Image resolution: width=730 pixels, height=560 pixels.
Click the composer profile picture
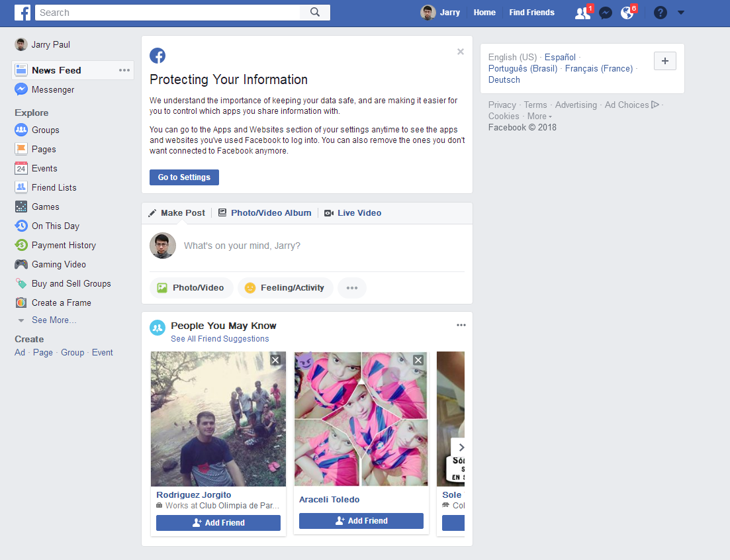click(163, 246)
